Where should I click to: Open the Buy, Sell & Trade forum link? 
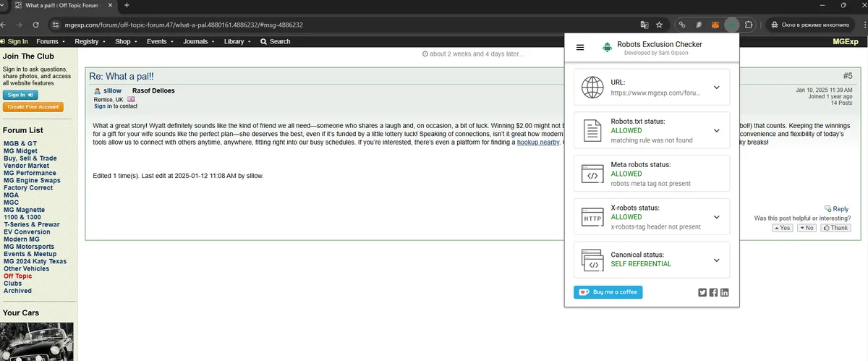[30, 158]
